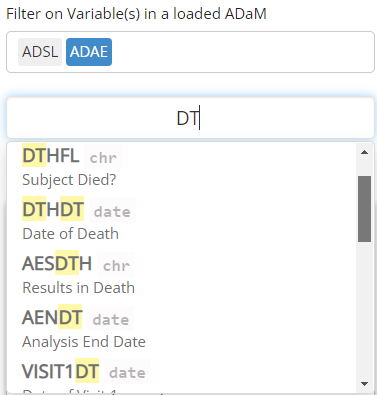Click the dropdown list's scroll-up arrow
This screenshot has width=377, height=395.
coord(364,152)
